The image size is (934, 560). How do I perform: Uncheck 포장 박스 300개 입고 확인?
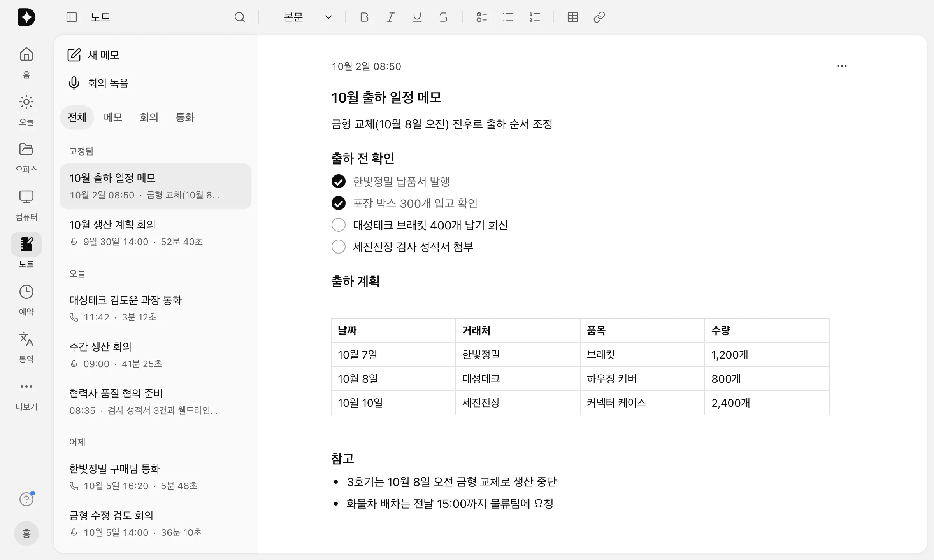click(x=339, y=203)
